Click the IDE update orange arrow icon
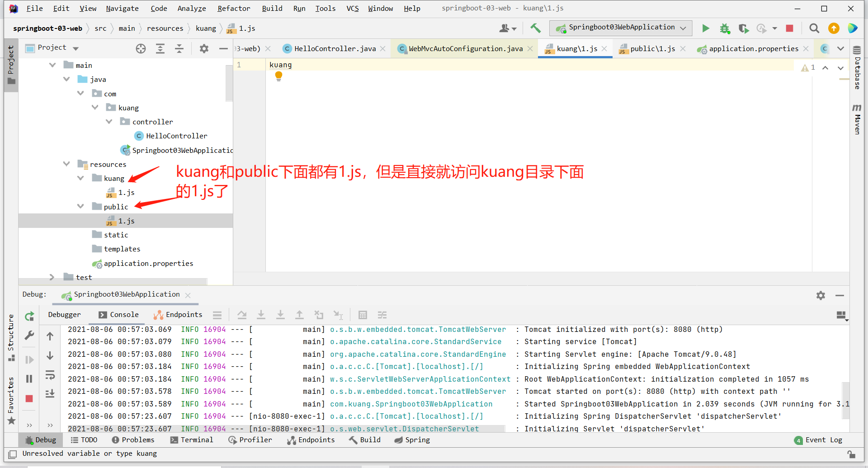The width and height of the screenshot is (868, 468). [x=834, y=28]
